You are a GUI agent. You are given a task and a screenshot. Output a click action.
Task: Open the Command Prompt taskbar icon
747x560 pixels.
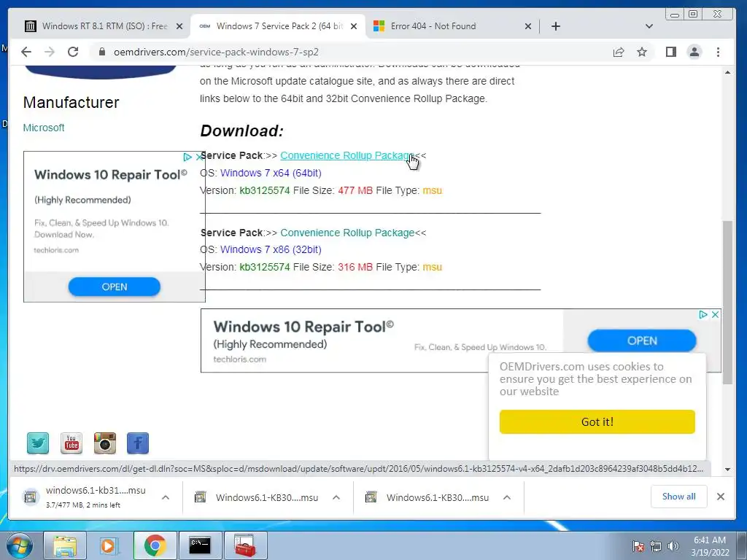point(200,545)
